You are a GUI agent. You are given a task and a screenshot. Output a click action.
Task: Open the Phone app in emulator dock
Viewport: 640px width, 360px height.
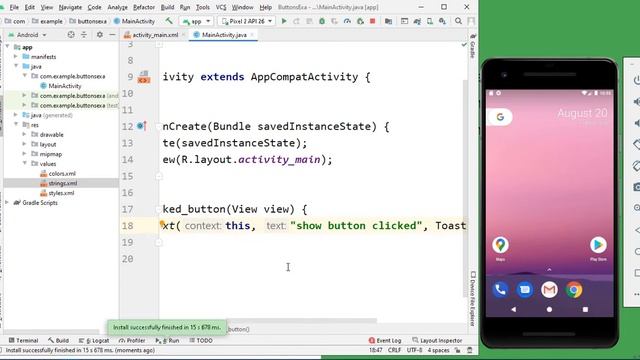click(x=500, y=290)
